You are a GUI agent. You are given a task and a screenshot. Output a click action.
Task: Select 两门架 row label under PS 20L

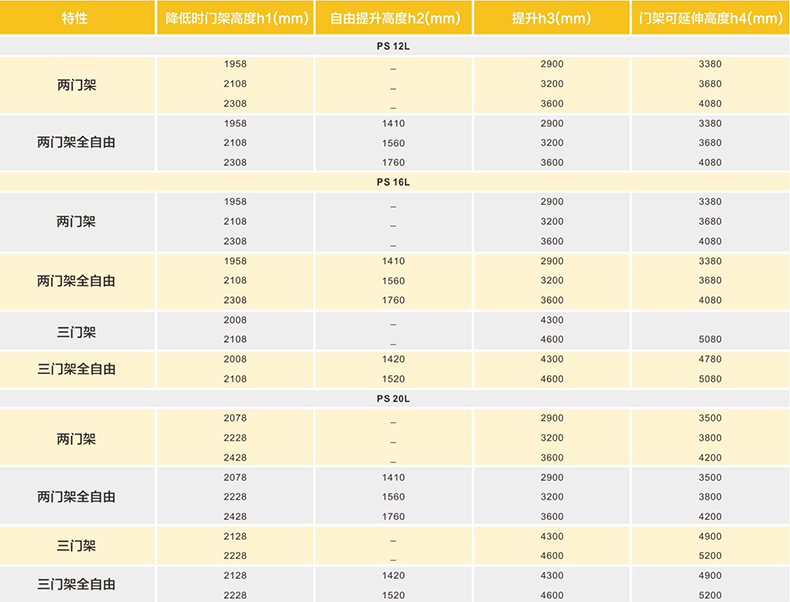[76, 438]
